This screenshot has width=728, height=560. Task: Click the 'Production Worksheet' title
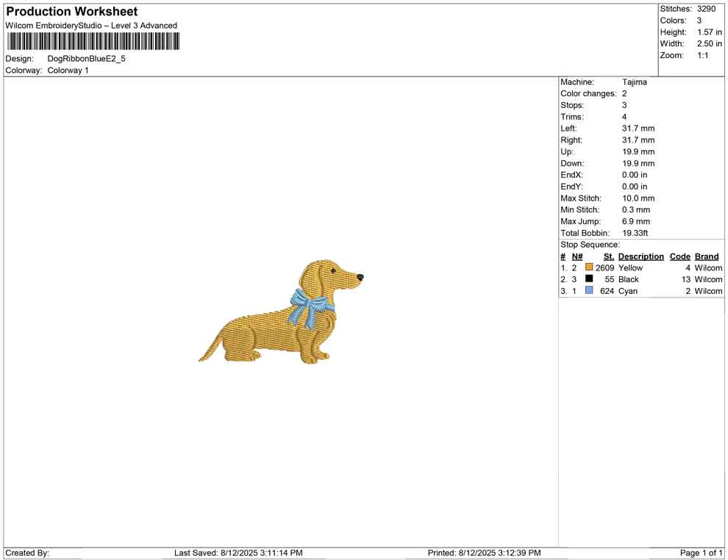click(72, 12)
